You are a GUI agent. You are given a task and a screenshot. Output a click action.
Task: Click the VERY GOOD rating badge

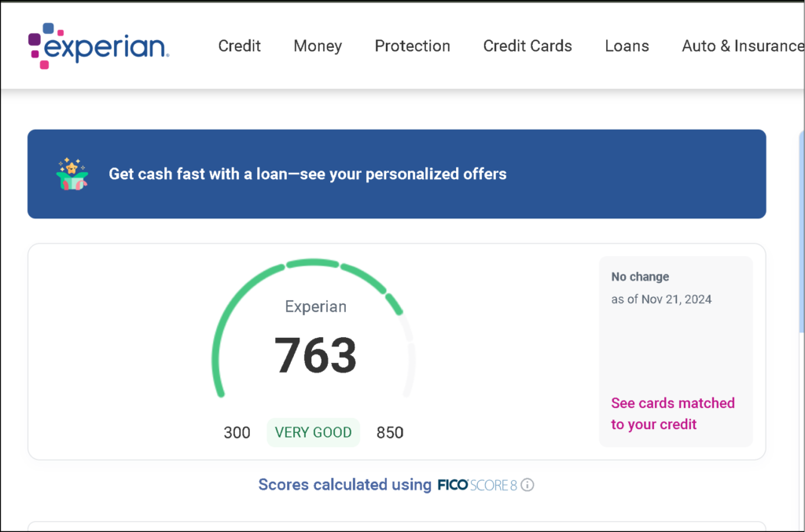313,432
